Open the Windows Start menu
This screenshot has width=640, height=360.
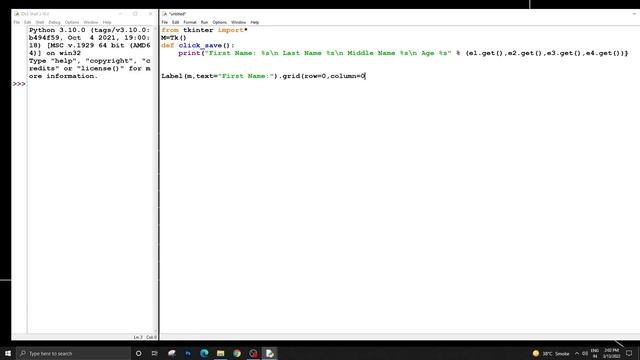[x=8, y=353]
